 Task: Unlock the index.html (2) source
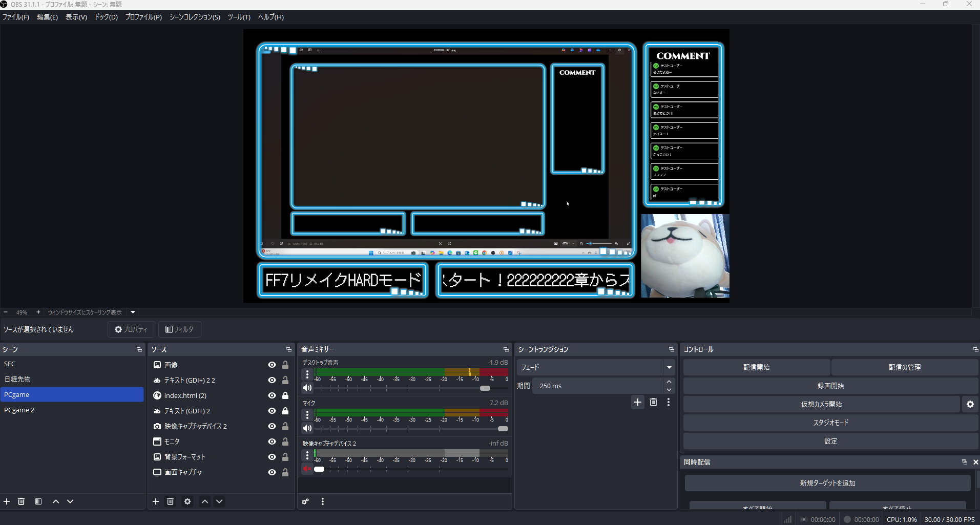pyautogui.click(x=285, y=395)
